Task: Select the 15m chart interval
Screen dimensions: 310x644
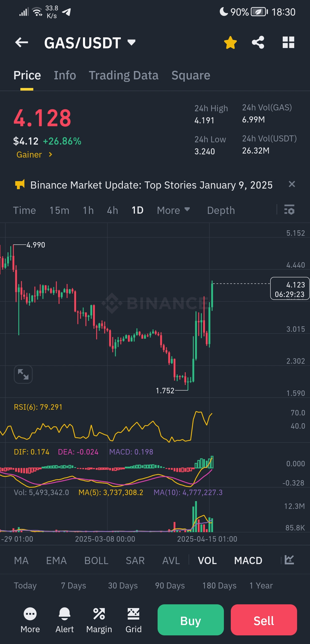Action: click(59, 210)
